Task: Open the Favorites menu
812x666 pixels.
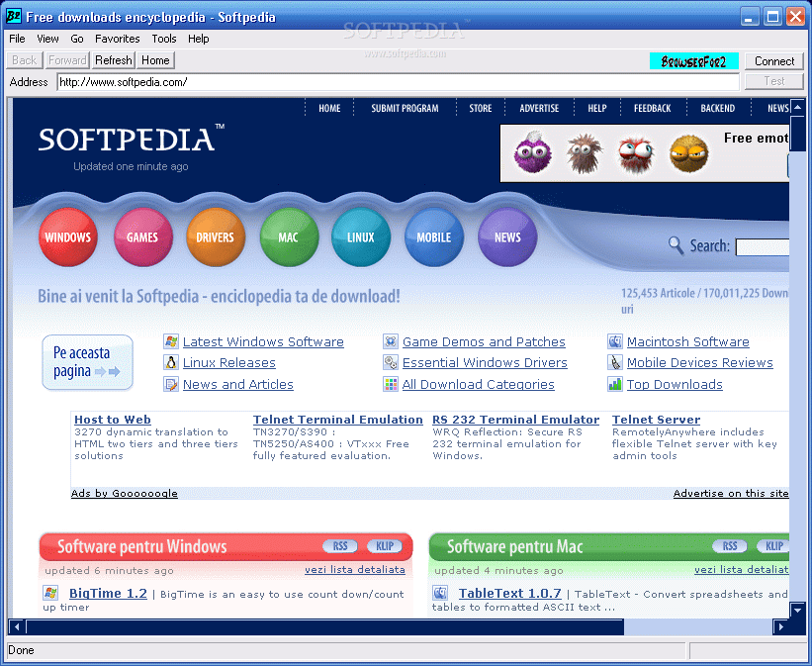Action: (x=118, y=39)
